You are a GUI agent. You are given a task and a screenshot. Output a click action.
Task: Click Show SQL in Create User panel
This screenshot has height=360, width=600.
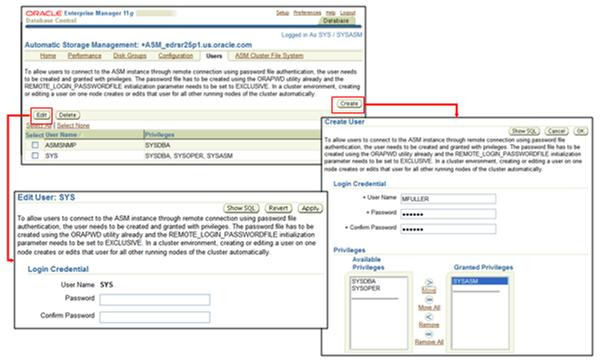pyautogui.click(x=524, y=131)
